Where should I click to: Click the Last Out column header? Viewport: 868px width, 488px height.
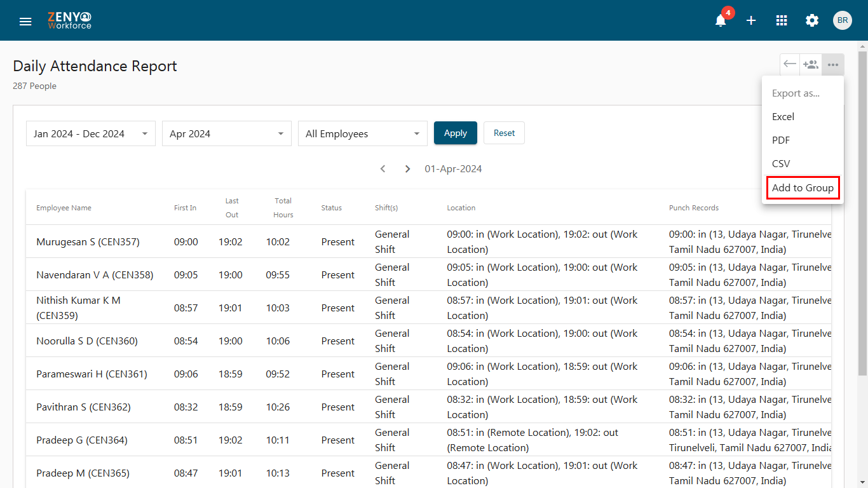pyautogui.click(x=232, y=208)
